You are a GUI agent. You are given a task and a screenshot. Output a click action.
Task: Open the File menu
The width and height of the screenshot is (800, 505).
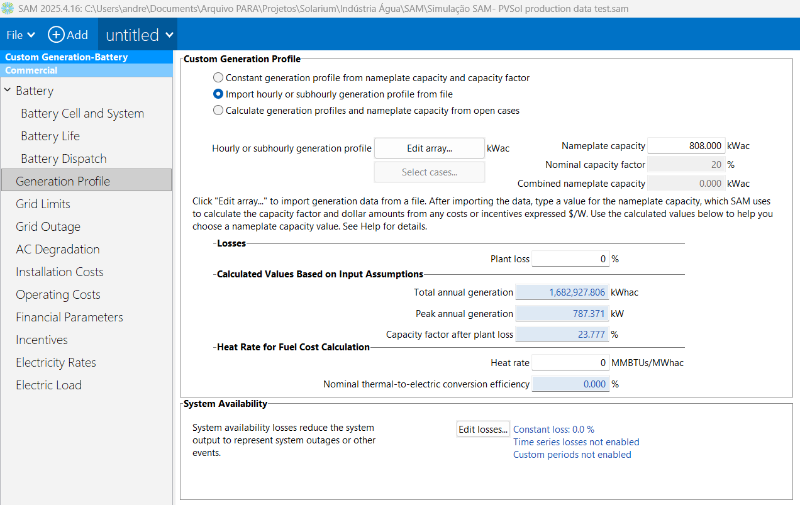[20, 35]
